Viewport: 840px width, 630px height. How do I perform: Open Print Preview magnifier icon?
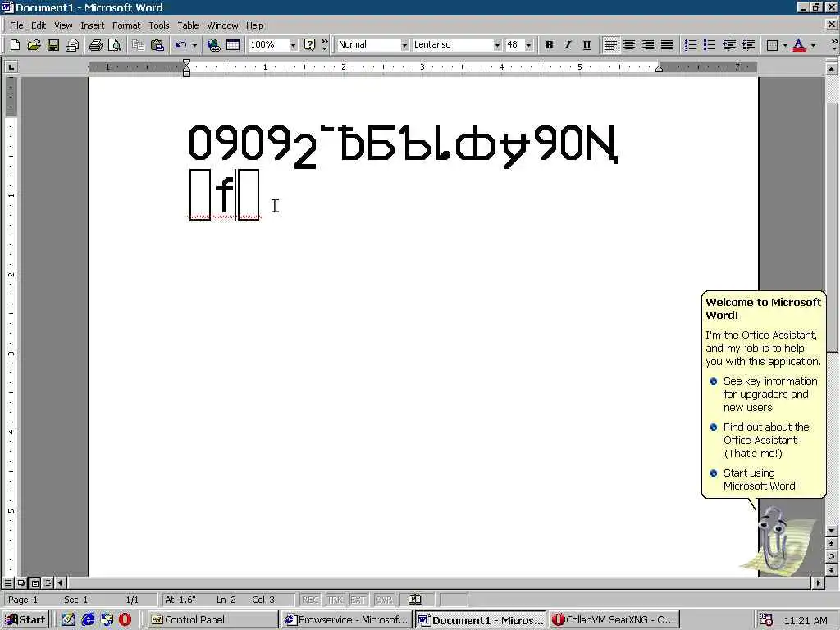pyautogui.click(x=115, y=45)
